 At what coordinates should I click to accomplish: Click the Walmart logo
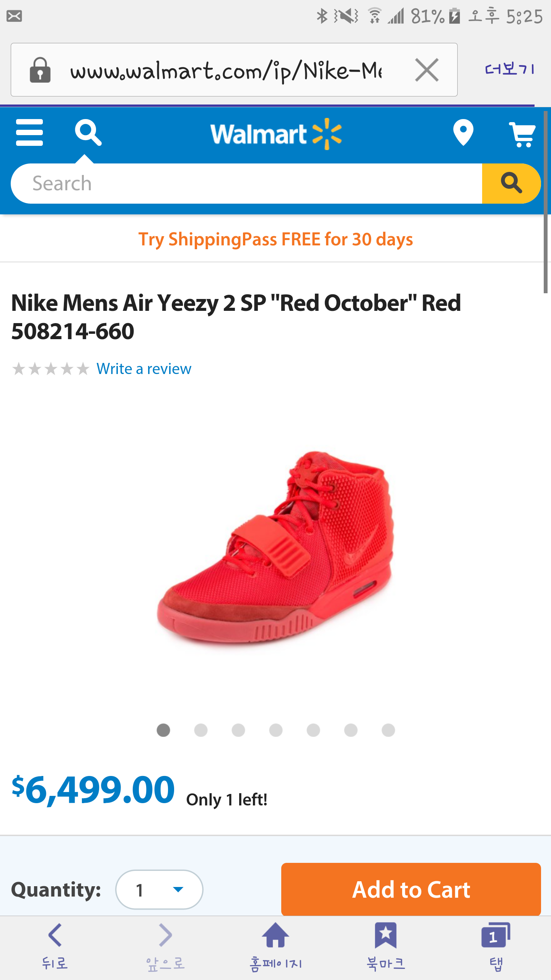(x=276, y=134)
